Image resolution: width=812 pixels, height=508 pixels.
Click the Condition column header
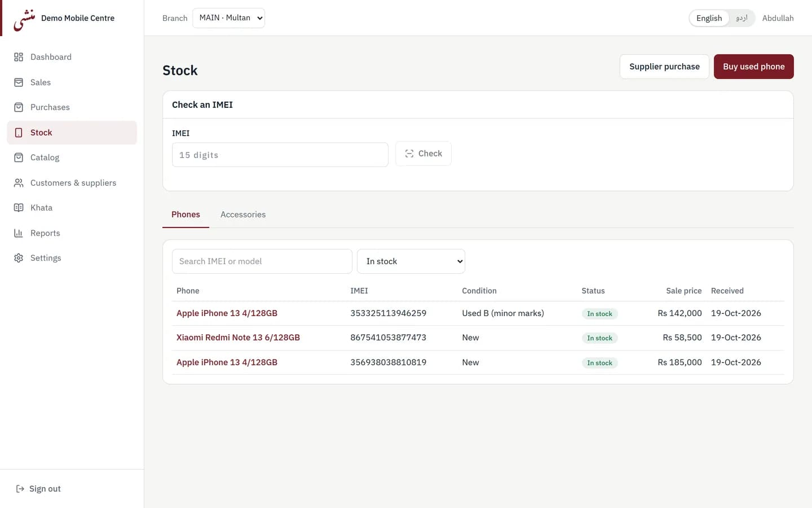click(x=479, y=291)
